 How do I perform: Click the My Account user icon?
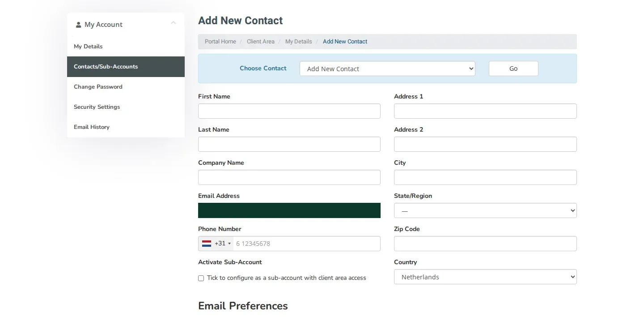tap(79, 25)
